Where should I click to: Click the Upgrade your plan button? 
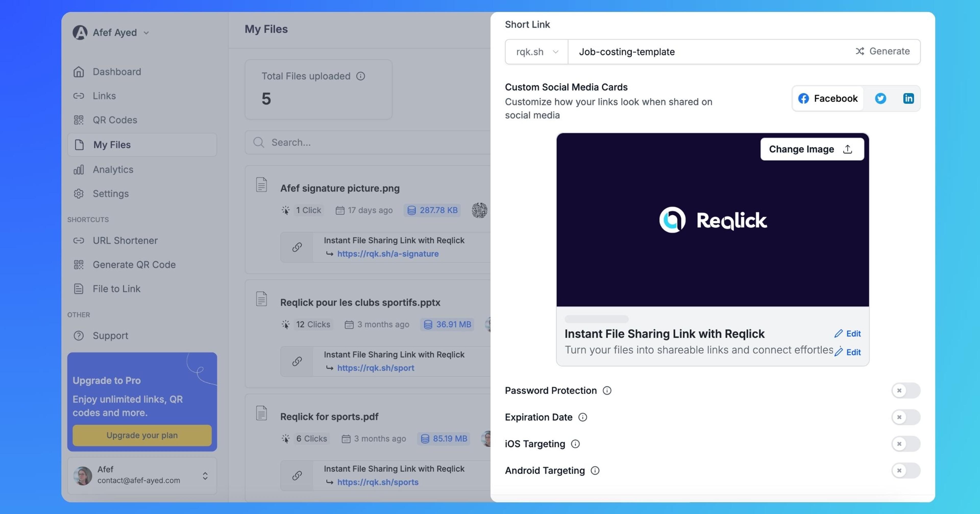(142, 435)
